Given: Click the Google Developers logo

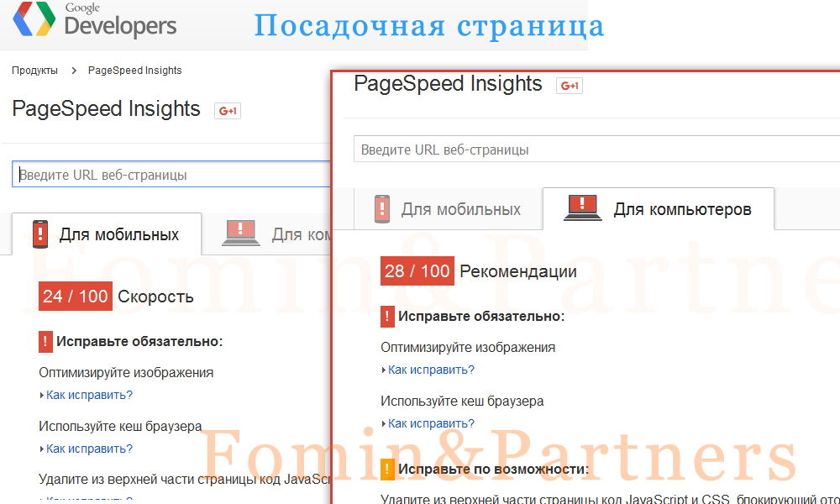Looking at the screenshot, I should click(x=95, y=20).
